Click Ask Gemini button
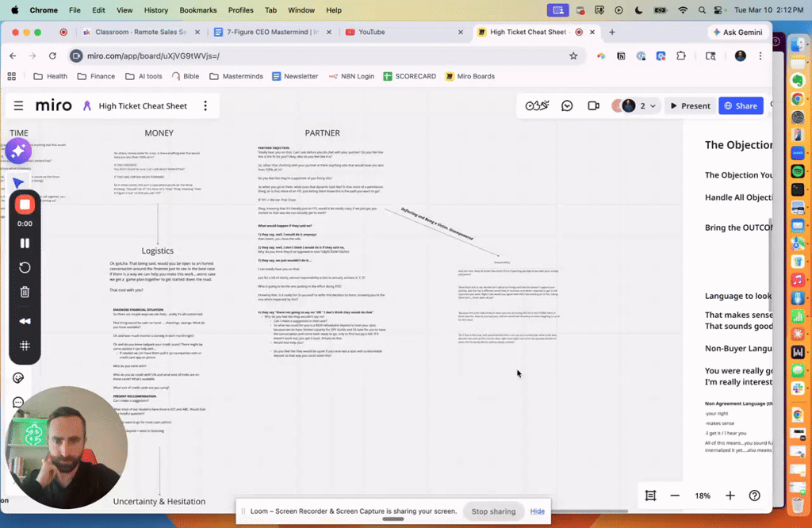The image size is (812, 528). pyautogui.click(x=737, y=32)
